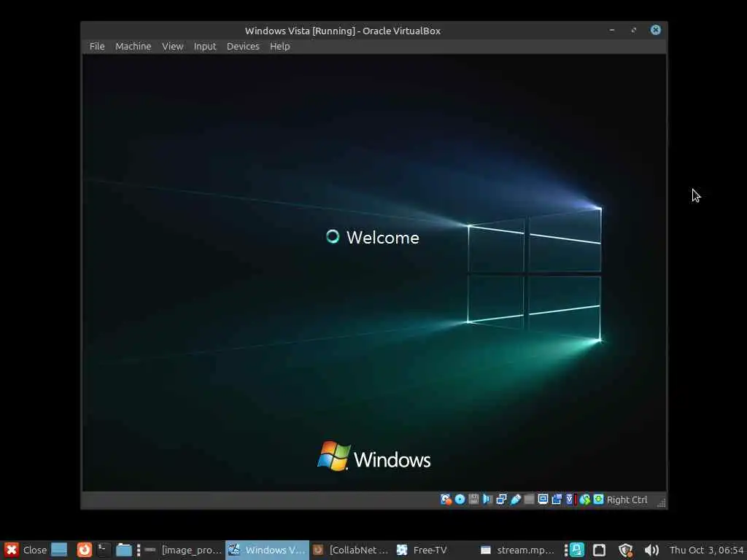The width and height of the screenshot is (747, 560).
Task: Click the virtualization features V icon
Action: pos(570,499)
